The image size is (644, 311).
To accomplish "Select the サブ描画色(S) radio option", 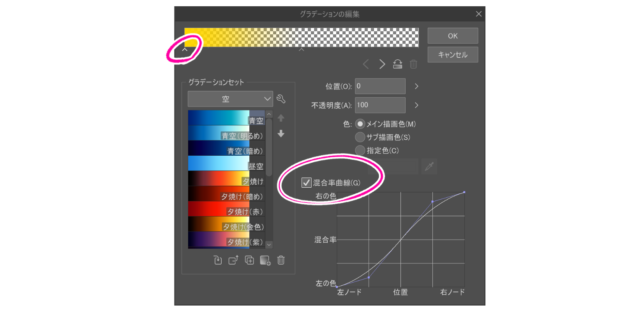I will click(360, 137).
